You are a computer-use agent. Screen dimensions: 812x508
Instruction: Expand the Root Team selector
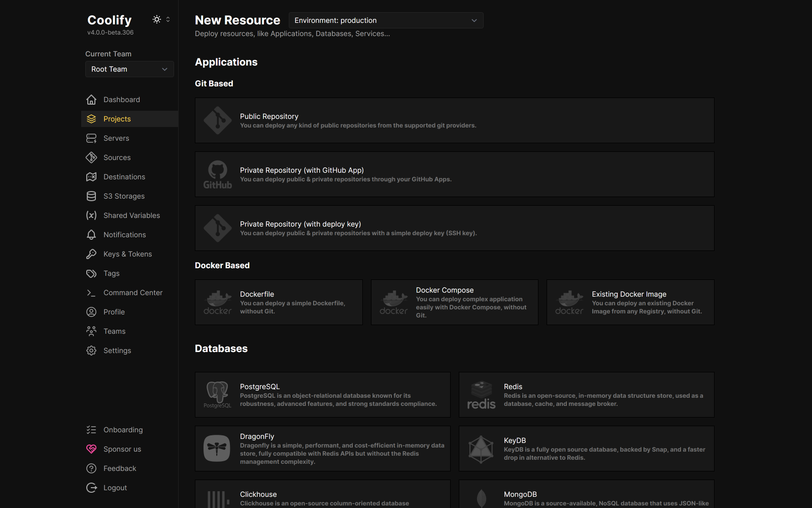129,69
